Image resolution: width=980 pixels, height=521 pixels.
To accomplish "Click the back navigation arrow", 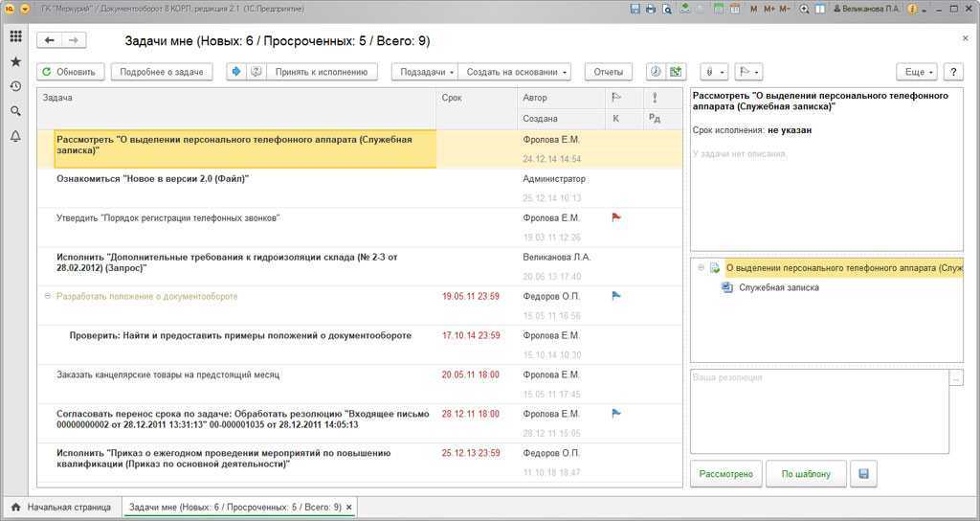I will point(49,40).
